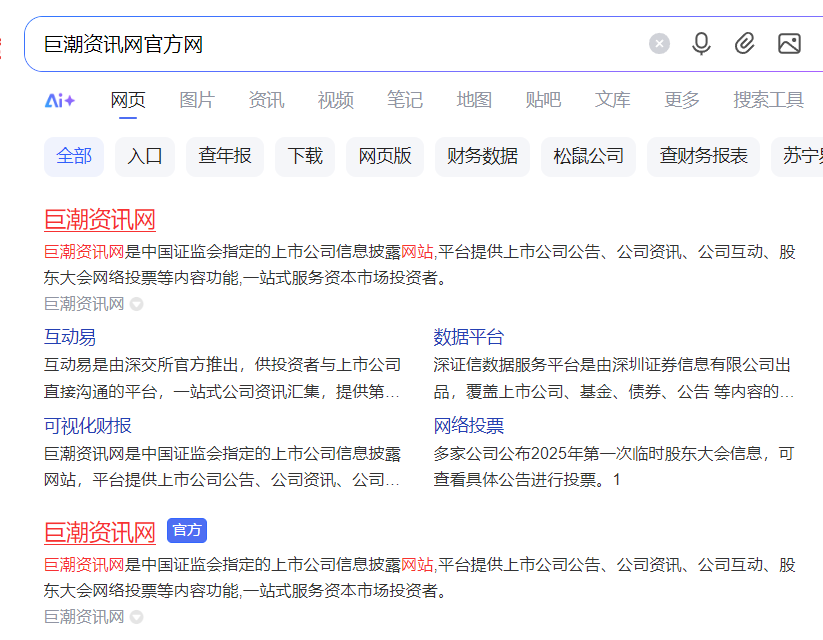The height and width of the screenshot is (640, 823).
Task: Click the first result's 巨潮资讯网 source label
Action: click(84, 303)
